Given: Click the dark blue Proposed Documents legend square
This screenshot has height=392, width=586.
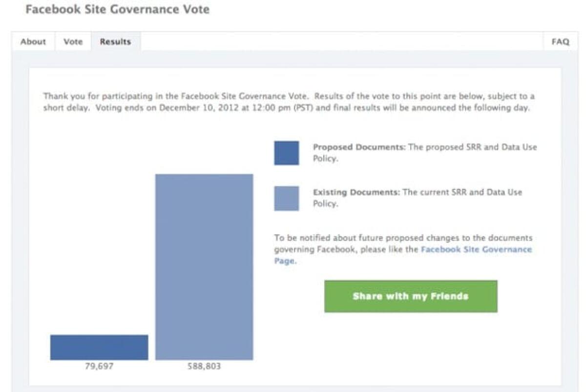Looking at the screenshot, I should tap(286, 152).
